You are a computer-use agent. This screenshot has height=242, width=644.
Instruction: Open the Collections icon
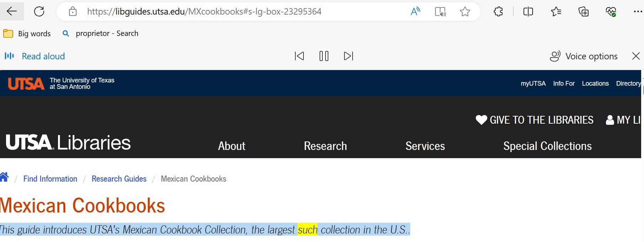point(584,11)
